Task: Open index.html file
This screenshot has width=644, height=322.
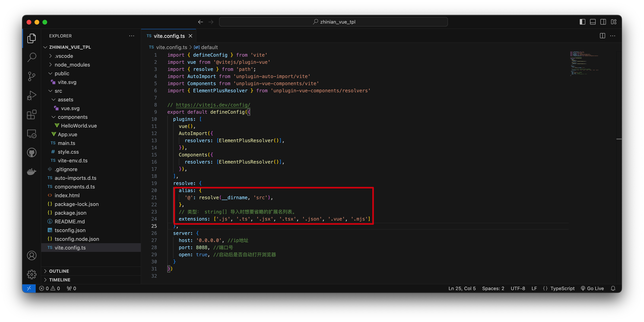Action: [x=91, y=195]
